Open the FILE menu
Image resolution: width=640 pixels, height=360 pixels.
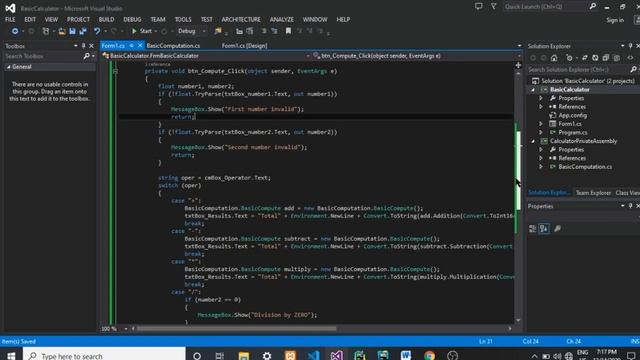point(10,19)
